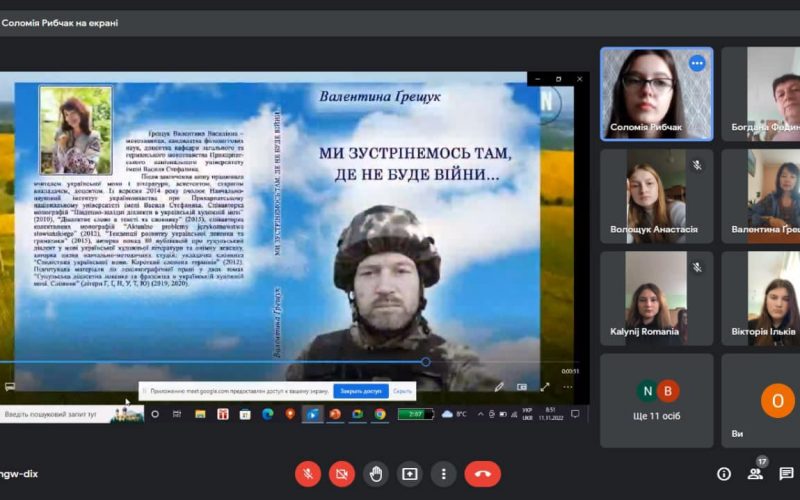The width and height of the screenshot is (800, 500).
Task: Enter fullscreen in the shared video player
Action: coord(545,386)
